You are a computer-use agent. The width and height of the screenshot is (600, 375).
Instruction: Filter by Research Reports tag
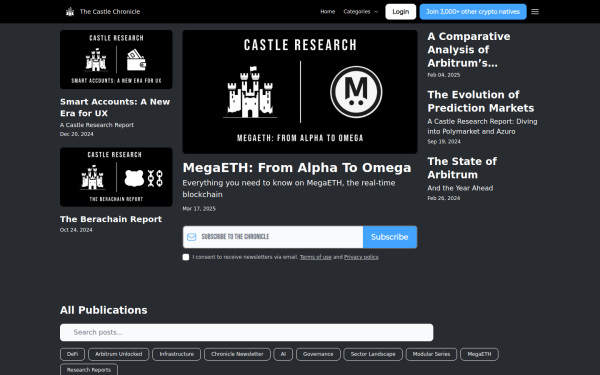point(89,370)
